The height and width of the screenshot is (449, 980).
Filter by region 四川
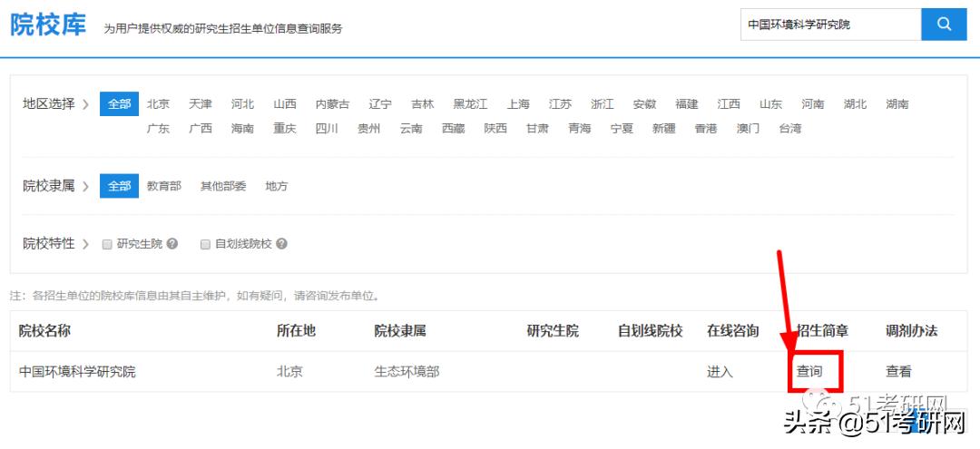click(x=327, y=128)
